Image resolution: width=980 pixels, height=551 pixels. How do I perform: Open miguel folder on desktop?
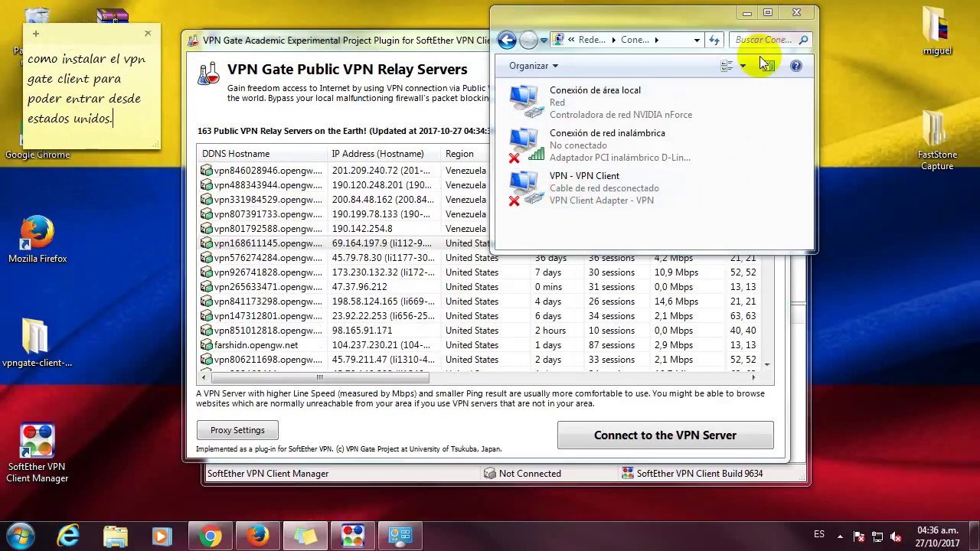(937, 31)
